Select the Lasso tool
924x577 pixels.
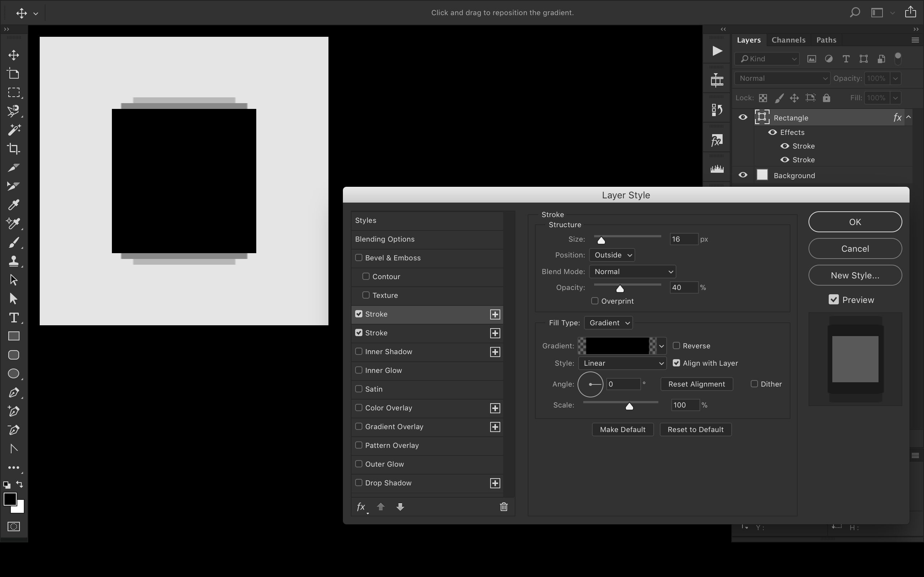[x=14, y=111]
